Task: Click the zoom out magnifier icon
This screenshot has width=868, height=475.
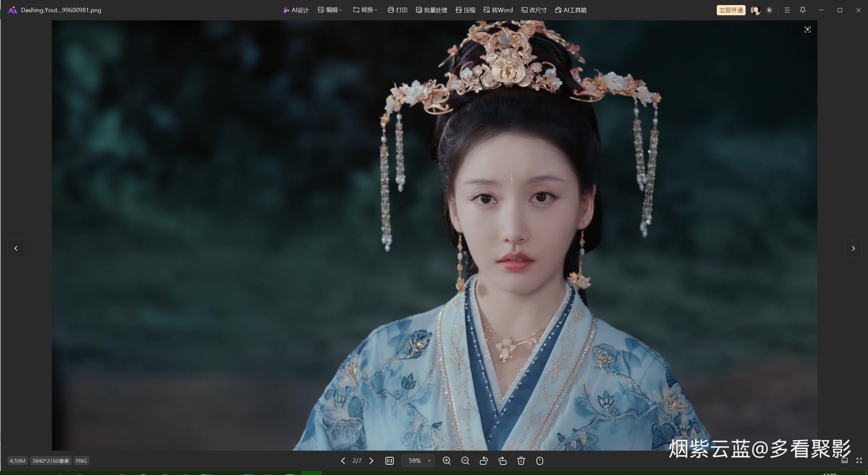Action: pyautogui.click(x=465, y=461)
